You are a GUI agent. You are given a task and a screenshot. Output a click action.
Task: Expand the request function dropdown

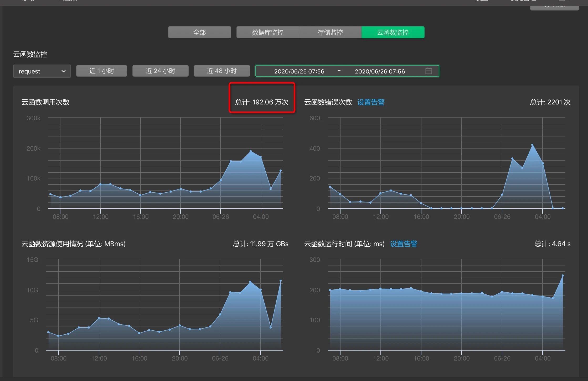(42, 71)
